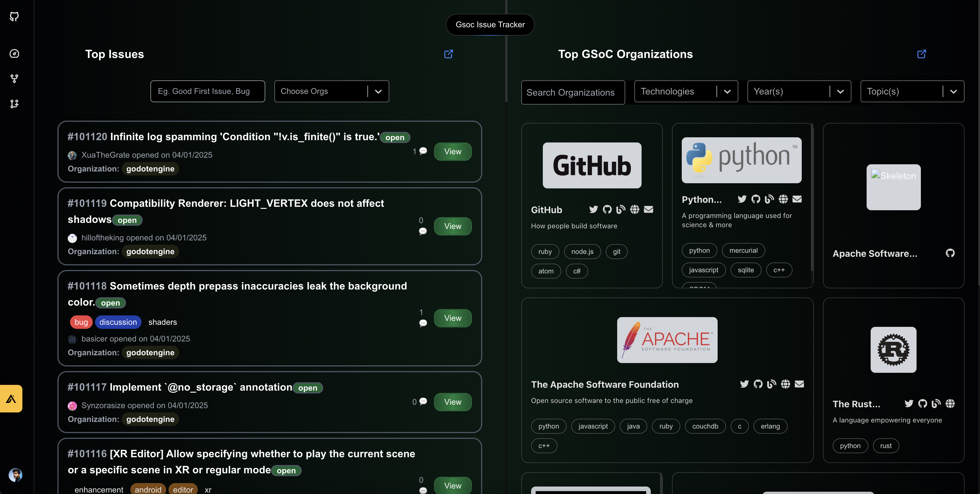Click the Gsoc Issue Tracker tab
The width and height of the screenshot is (980, 494).
coord(490,25)
